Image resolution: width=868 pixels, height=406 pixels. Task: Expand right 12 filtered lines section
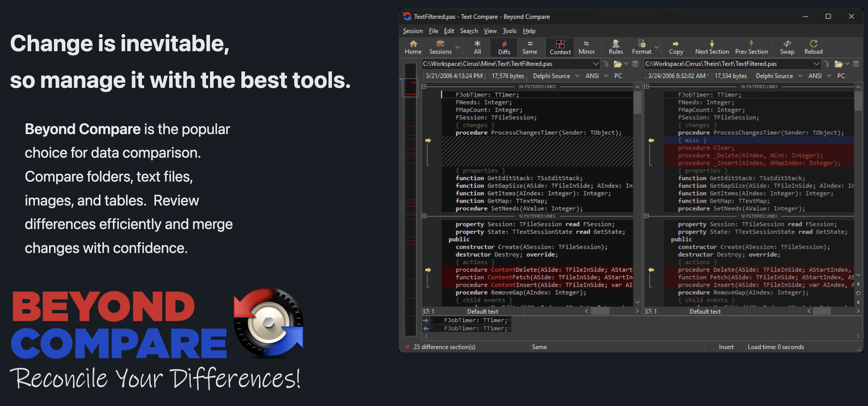tap(646, 216)
